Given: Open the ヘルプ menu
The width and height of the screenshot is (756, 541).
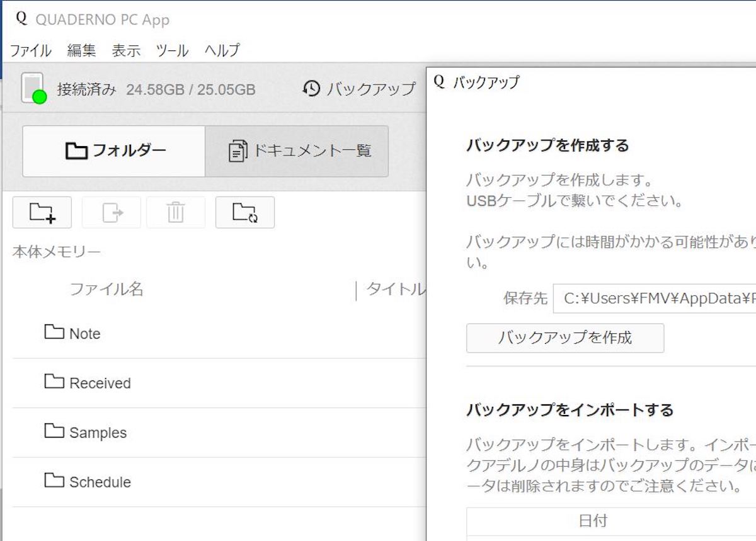Looking at the screenshot, I should (x=222, y=50).
